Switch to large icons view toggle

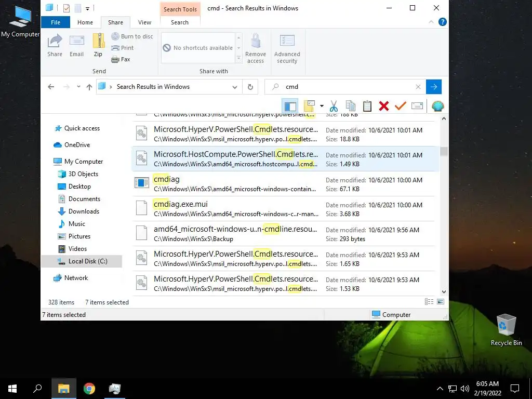point(441,302)
